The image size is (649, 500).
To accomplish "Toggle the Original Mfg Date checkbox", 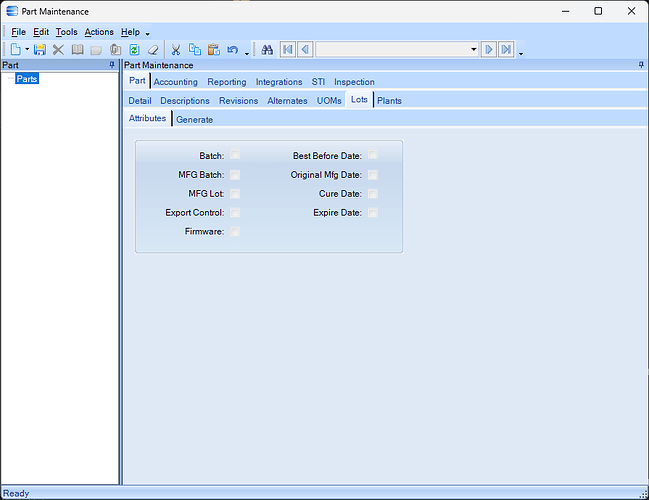I will point(373,175).
